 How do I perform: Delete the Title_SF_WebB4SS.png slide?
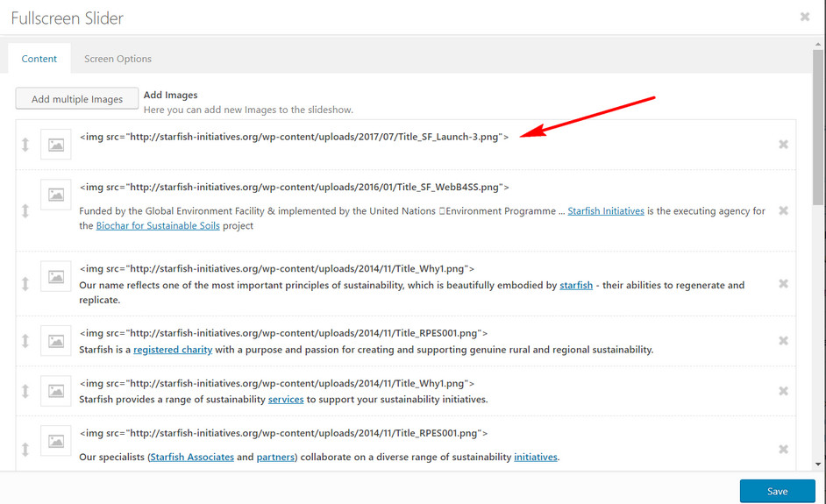(783, 210)
